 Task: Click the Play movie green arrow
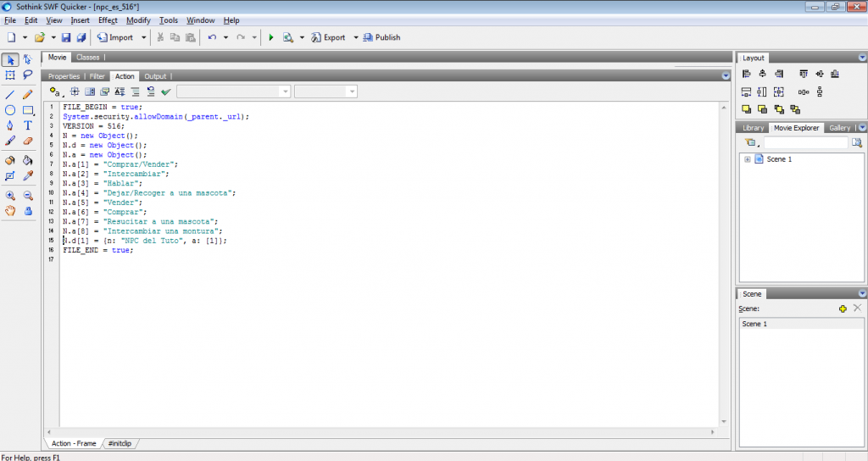click(x=270, y=37)
